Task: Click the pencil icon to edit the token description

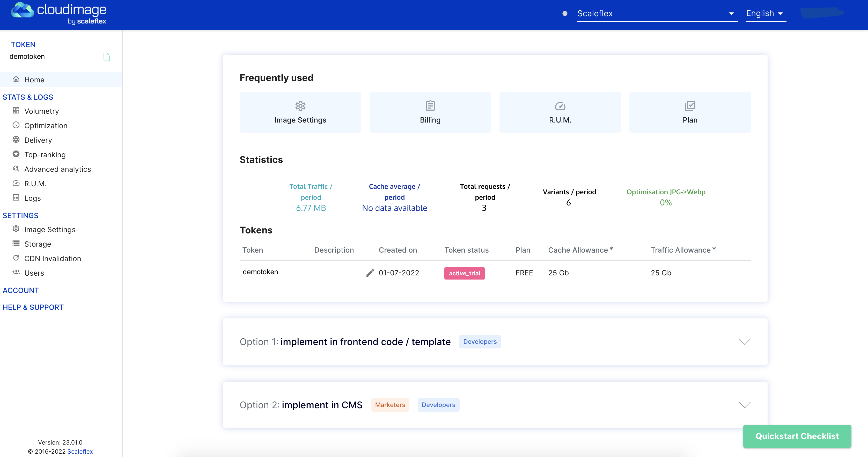Action: point(370,273)
